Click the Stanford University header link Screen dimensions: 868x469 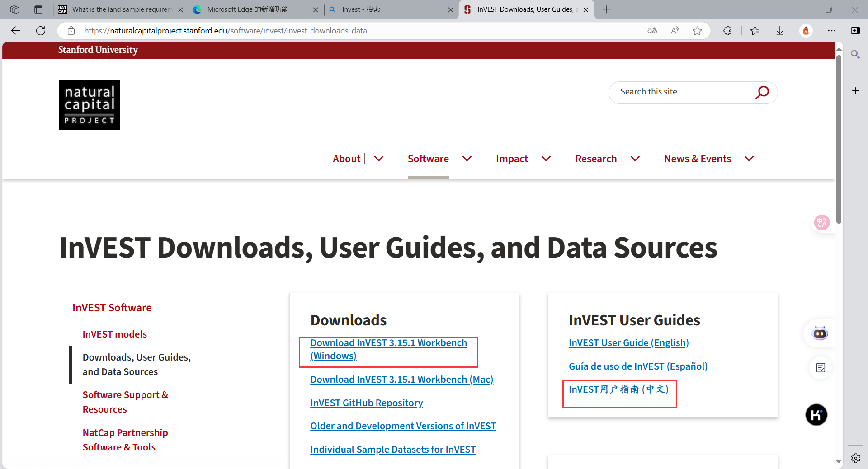[98, 50]
